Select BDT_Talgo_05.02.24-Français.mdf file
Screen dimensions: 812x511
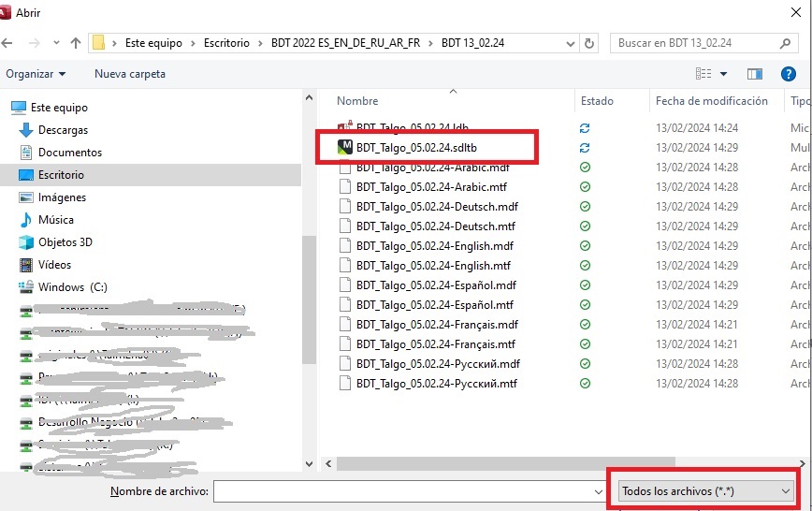[x=437, y=325]
